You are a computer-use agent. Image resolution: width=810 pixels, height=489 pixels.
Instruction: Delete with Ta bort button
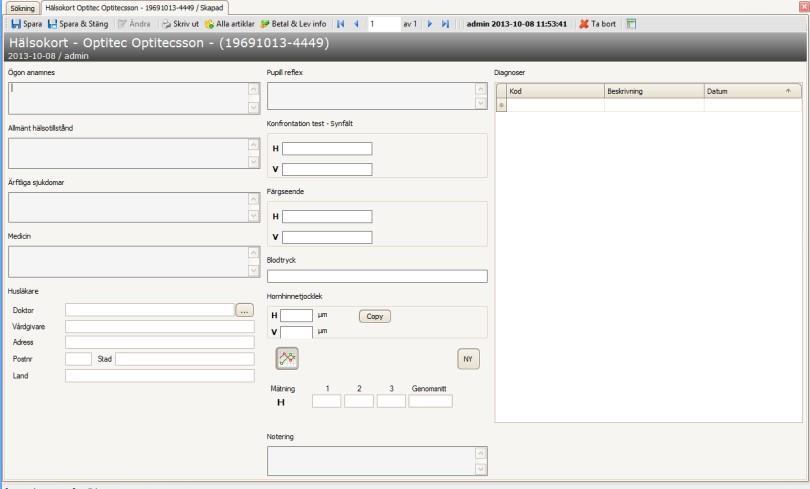coord(598,24)
